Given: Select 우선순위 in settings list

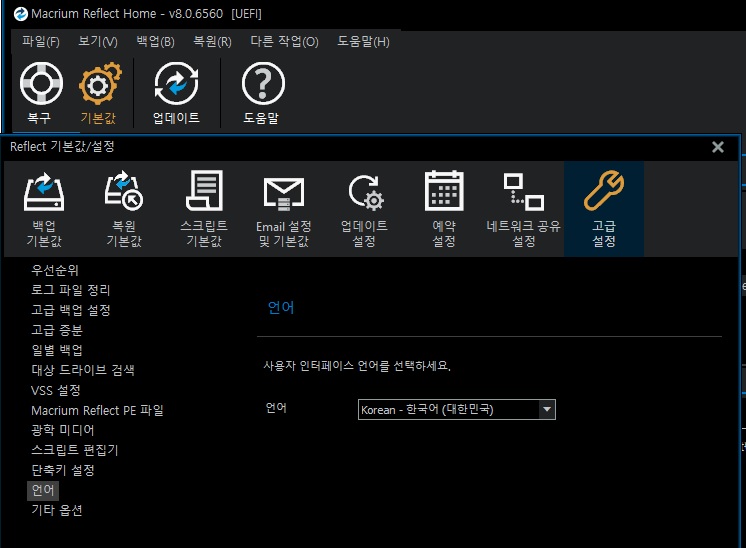Looking at the screenshot, I should click(x=55, y=270).
